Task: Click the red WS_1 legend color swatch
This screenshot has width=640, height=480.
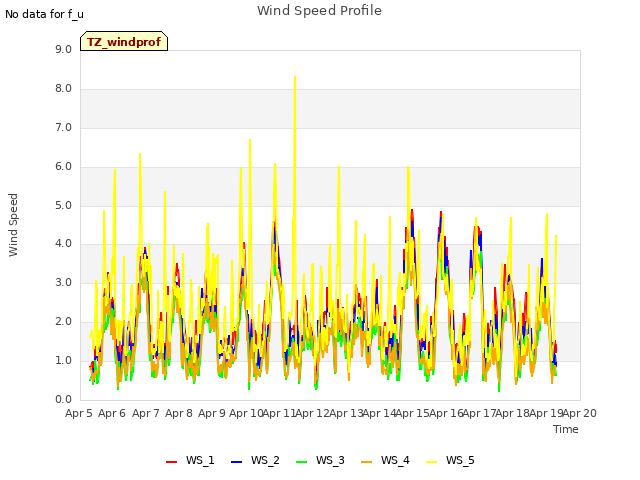Action: pyautogui.click(x=171, y=462)
